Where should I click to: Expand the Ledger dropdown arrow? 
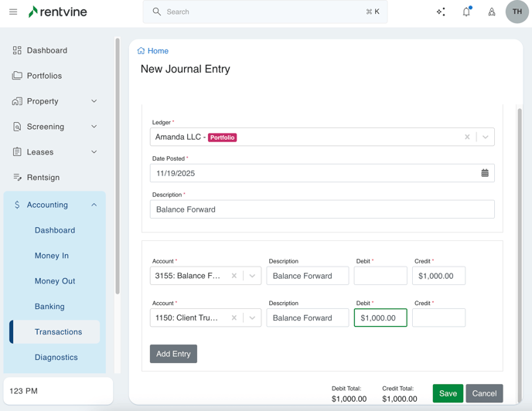(x=485, y=137)
